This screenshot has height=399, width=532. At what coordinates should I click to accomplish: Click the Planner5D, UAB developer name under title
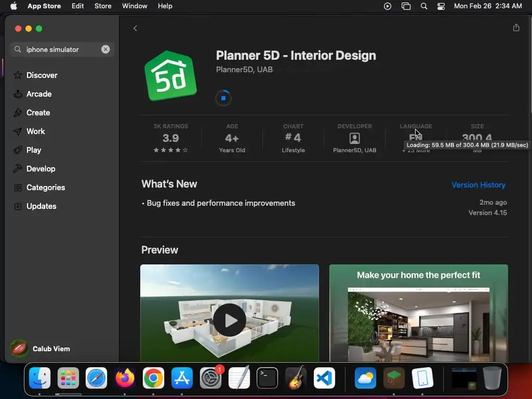pos(244,70)
